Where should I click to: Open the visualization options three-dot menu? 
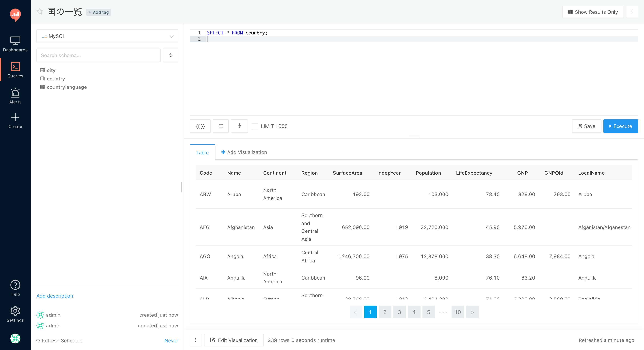click(196, 340)
